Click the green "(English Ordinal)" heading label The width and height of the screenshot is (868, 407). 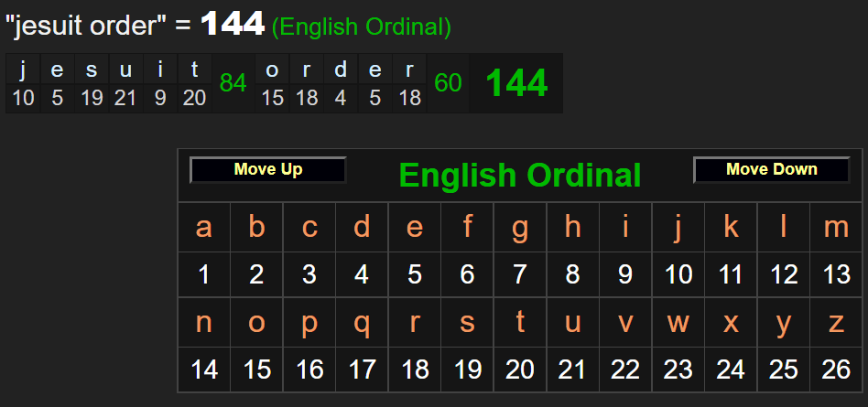[362, 27]
